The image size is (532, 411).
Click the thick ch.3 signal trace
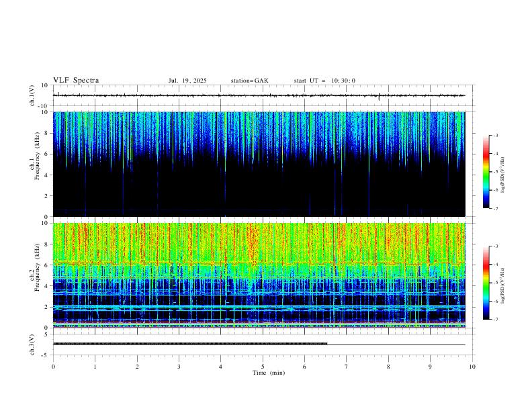[190, 344]
